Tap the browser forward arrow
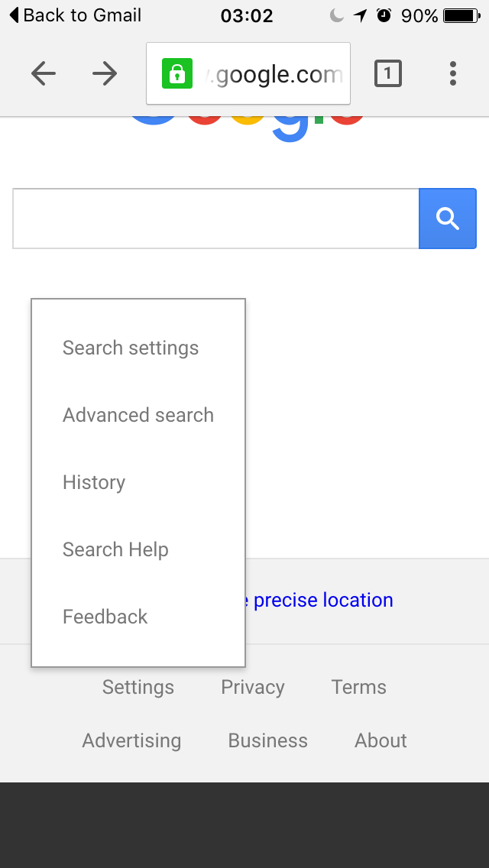The height and width of the screenshot is (868, 489). pyautogui.click(x=105, y=73)
